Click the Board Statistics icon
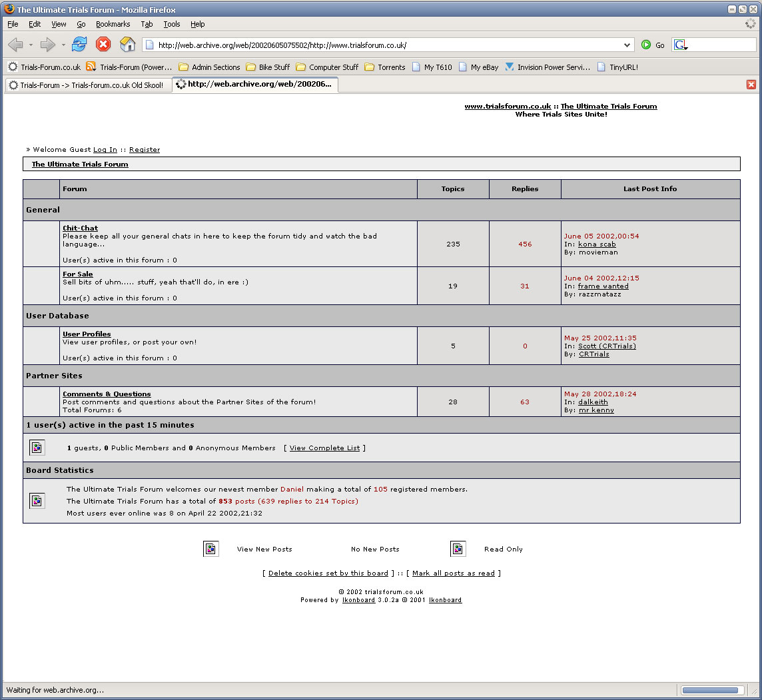The height and width of the screenshot is (700, 762). pos(37,500)
